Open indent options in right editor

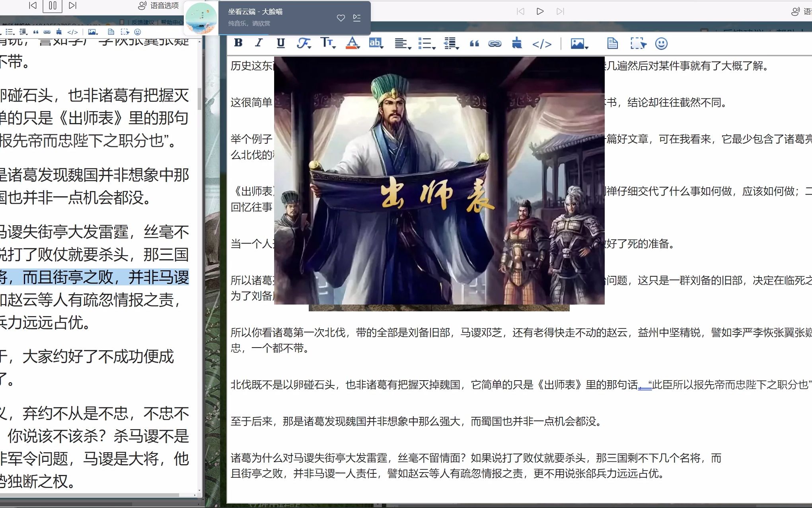(x=451, y=43)
